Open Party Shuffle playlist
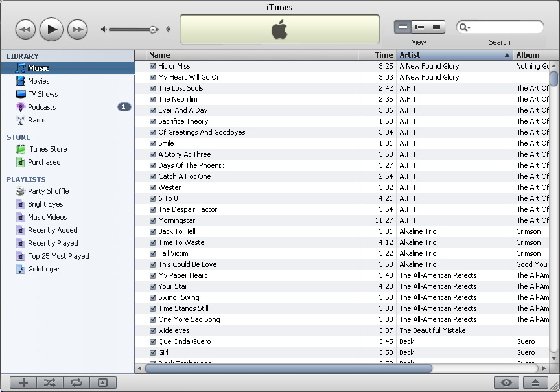The height and width of the screenshot is (392, 560). click(48, 191)
